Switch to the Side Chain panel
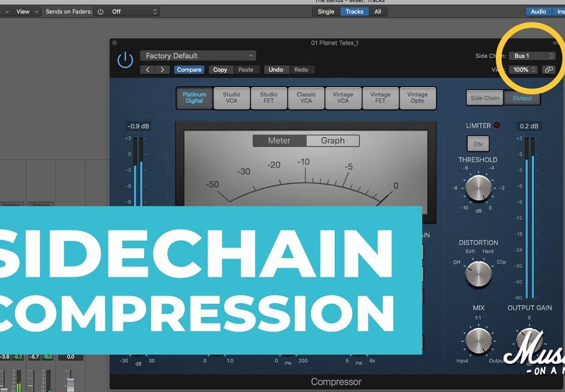 tap(484, 98)
